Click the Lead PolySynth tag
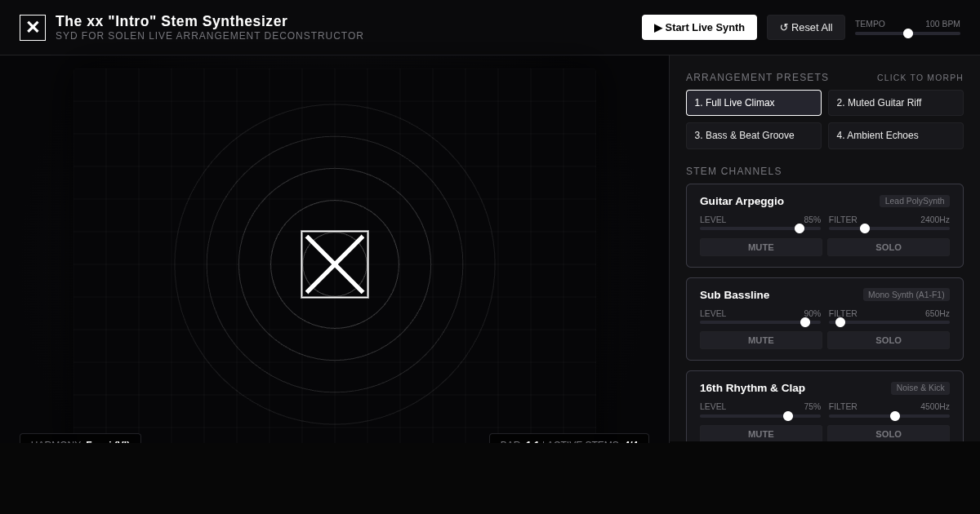Screen dimensions: 980x514 (915, 201)
